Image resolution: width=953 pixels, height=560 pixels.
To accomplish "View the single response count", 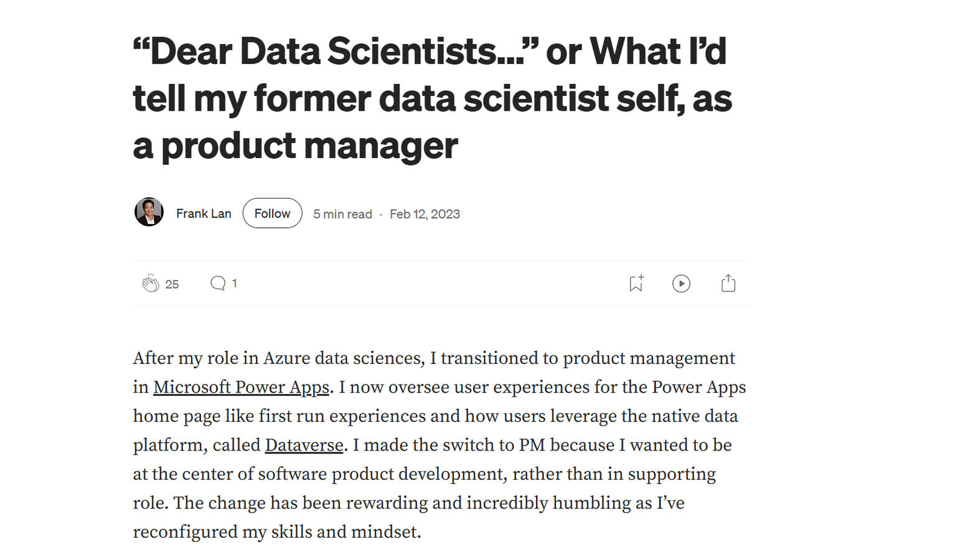I will (x=235, y=283).
